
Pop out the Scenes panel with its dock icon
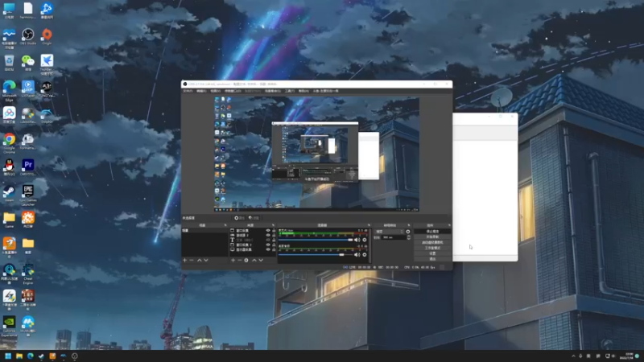(225, 225)
